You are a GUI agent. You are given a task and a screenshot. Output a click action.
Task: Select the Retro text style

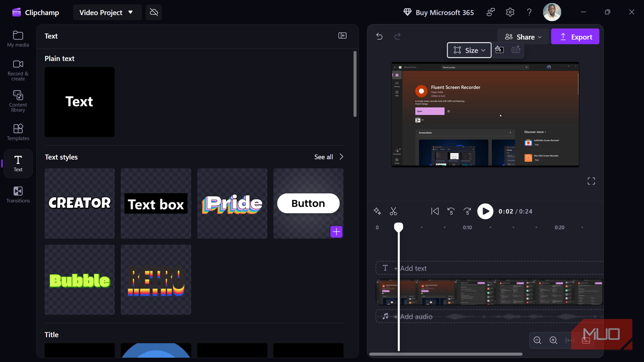[x=156, y=280]
